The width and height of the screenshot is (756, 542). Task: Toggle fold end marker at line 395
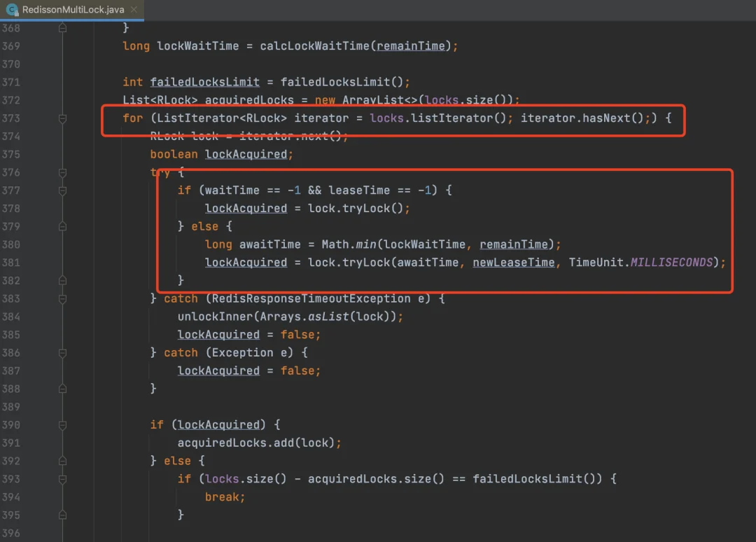tap(63, 515)
